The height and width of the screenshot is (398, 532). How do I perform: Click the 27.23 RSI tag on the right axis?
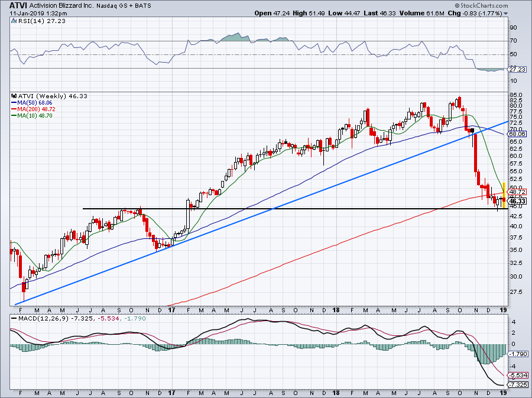coord(518,70)
